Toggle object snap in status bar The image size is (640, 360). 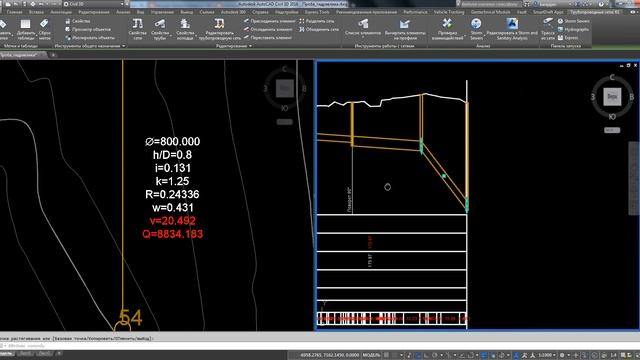471,355
